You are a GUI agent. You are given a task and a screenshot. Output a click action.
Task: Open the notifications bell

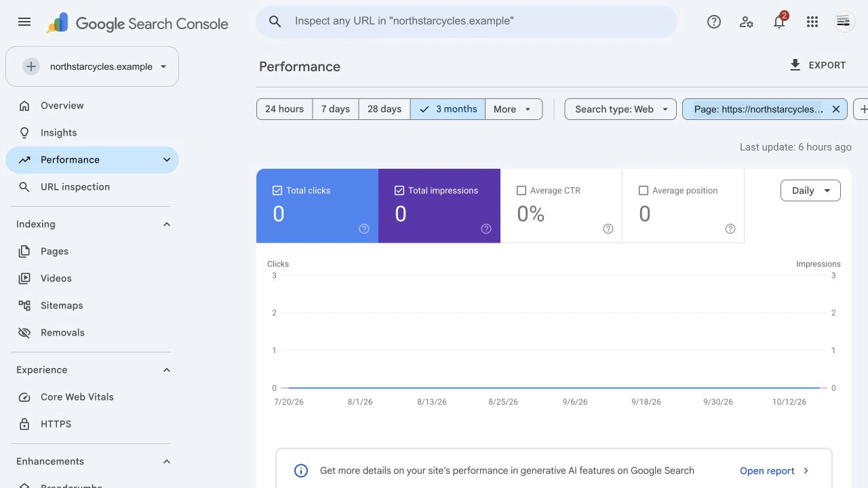pos(779,22)
